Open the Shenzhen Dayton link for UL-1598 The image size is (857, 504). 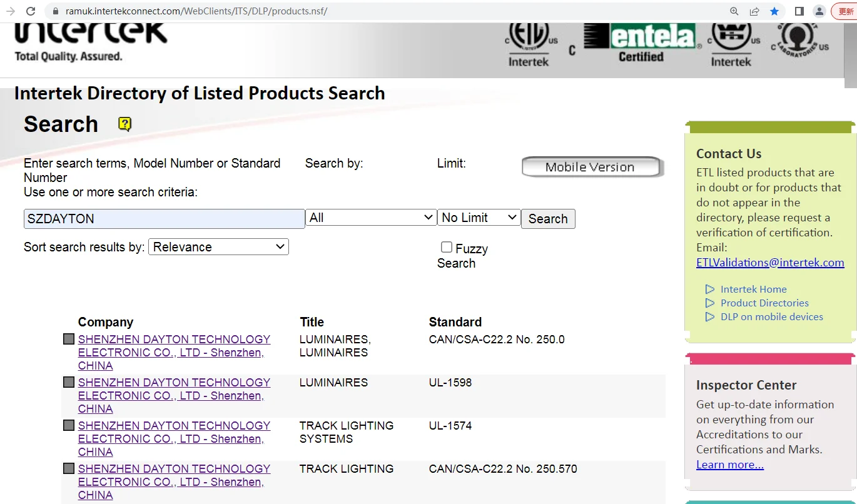(174, 396)
